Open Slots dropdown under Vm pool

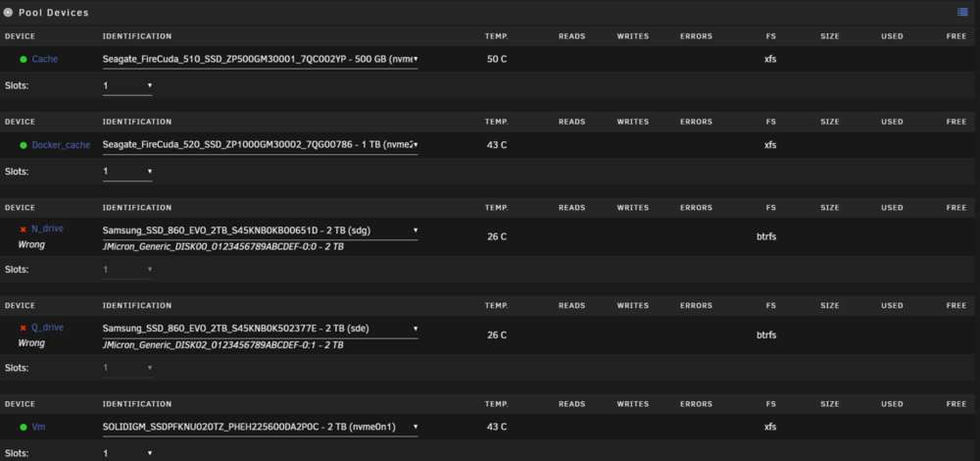coord(127,453)
